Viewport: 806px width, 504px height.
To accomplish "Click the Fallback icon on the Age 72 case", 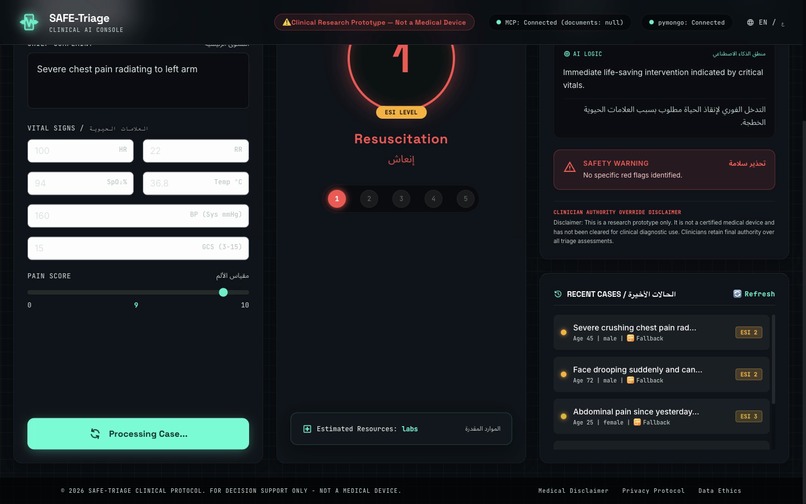I will [630, 380].
